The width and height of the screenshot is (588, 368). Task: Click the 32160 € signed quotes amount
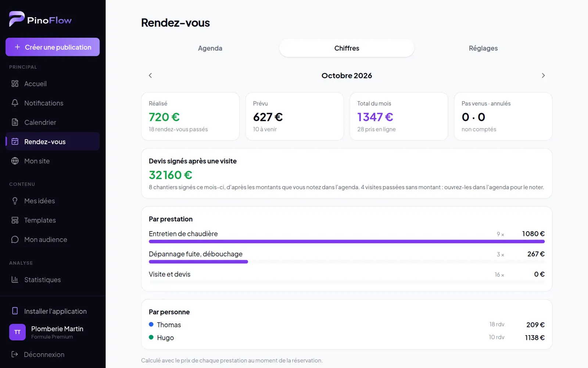point(171,175)
